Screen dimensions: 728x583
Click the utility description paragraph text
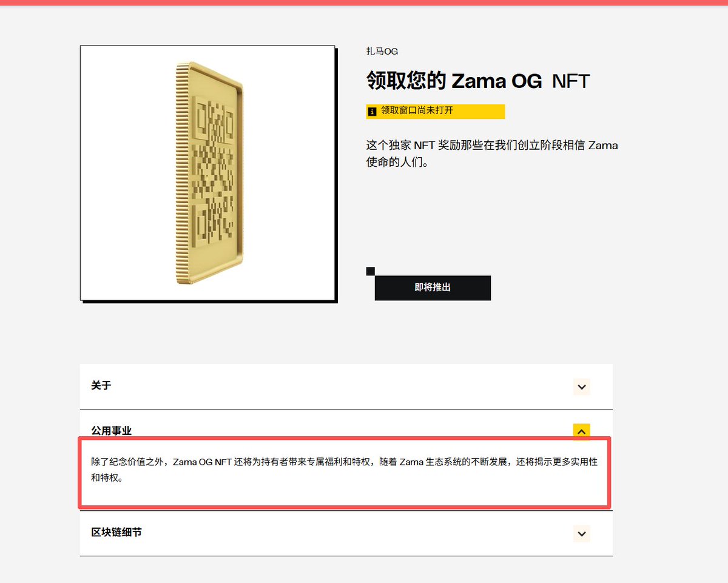345,470
